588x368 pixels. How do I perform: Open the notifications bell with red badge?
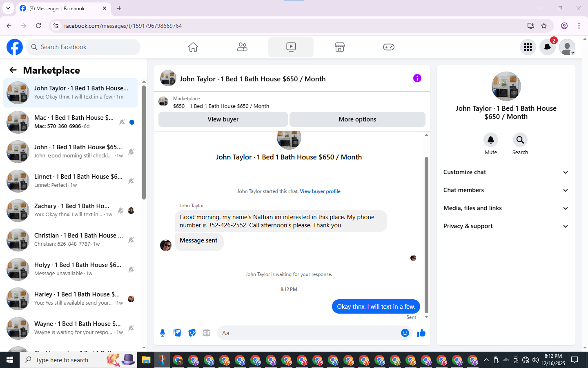(548, 47)
